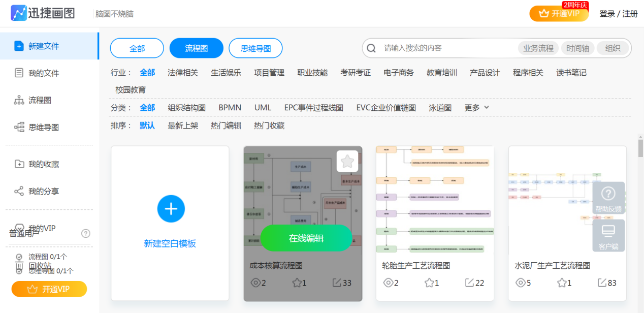Screen dimensions: 644x313
Task: Click 在线编辑 green button
Action: pyautogui.click(x=306, y=238)
